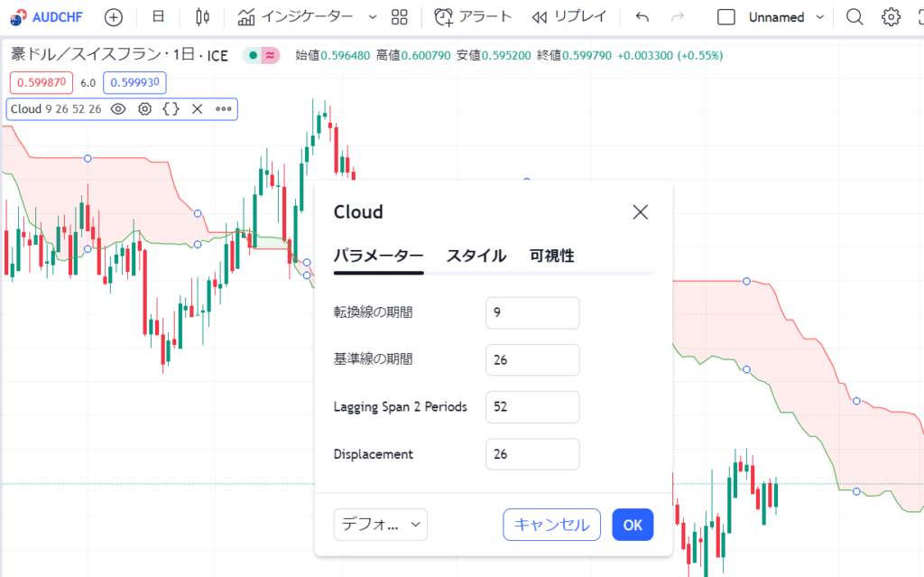
Task: Open Cloud indicator source code braces icon
Action: [171, 108]
